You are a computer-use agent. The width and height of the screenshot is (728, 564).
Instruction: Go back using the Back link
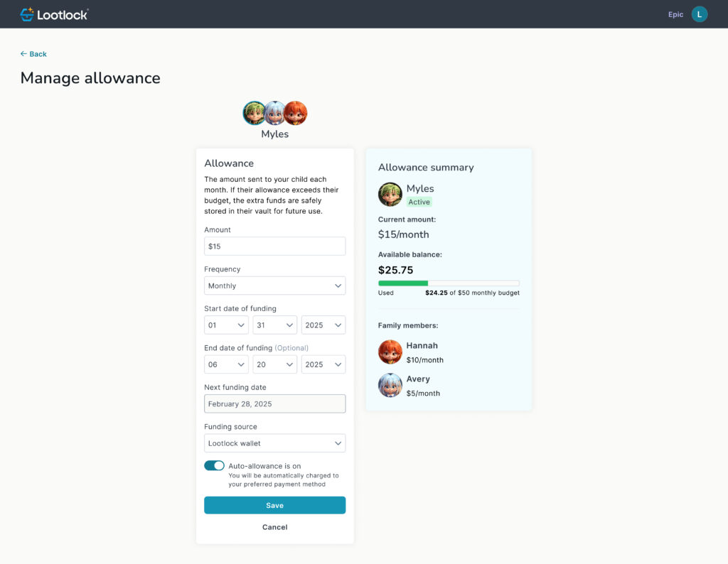[x=33, y=54]
